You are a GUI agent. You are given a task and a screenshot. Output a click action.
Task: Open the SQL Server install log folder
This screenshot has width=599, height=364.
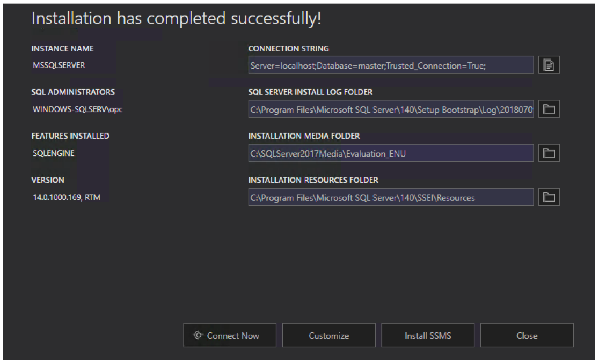(549, 109)
